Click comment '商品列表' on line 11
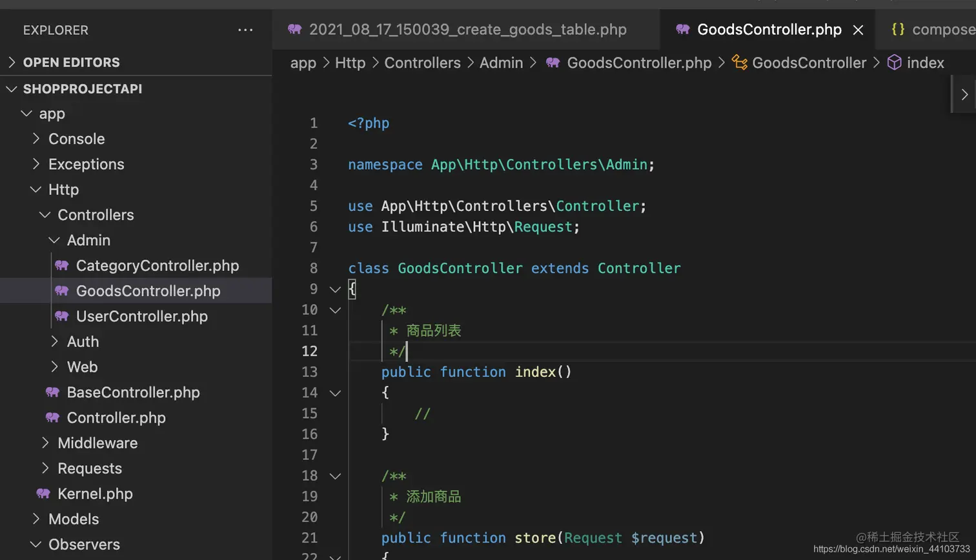Image resolution: width=976 pixels, height=560 pixels. point(434,330)
